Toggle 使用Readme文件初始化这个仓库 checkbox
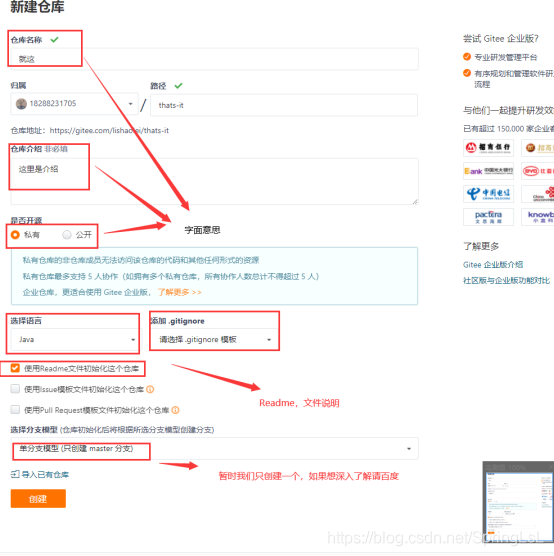 [15, 368]
